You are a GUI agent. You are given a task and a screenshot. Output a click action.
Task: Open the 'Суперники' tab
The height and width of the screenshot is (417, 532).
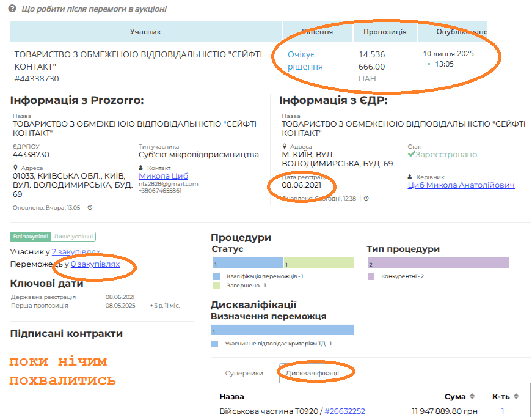pos(244,373)
